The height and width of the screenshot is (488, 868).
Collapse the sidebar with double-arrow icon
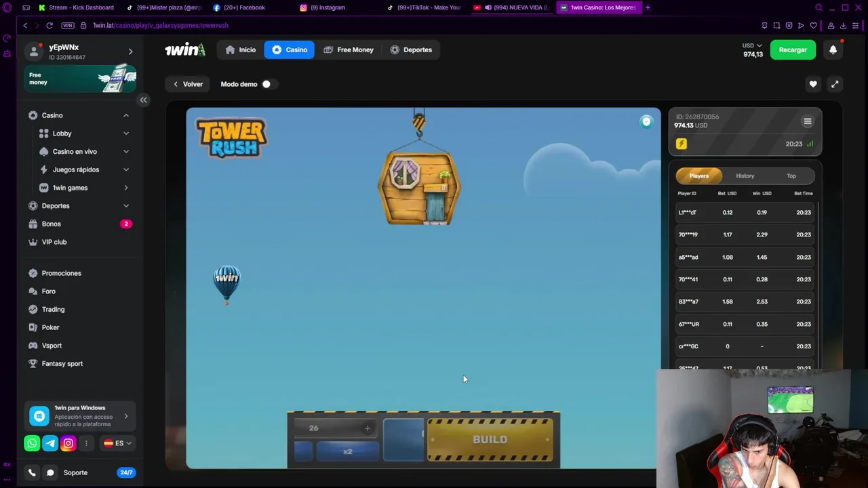143,100
